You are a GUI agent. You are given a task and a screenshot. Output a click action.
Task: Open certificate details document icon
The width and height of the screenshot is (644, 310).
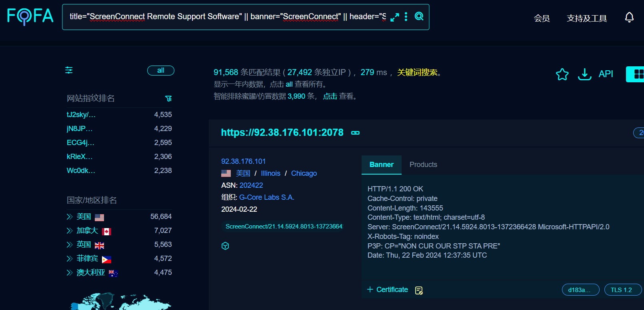click(419, 290)
